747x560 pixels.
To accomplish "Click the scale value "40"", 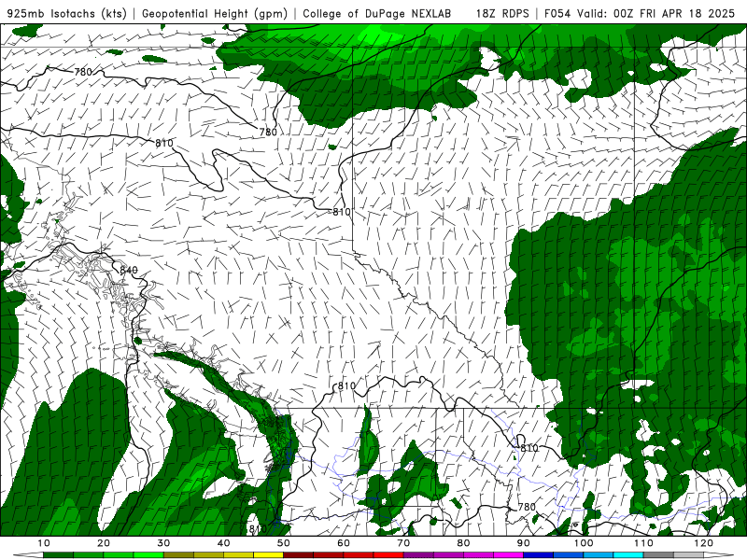I will pyautogui.click(x=223, y=543).
